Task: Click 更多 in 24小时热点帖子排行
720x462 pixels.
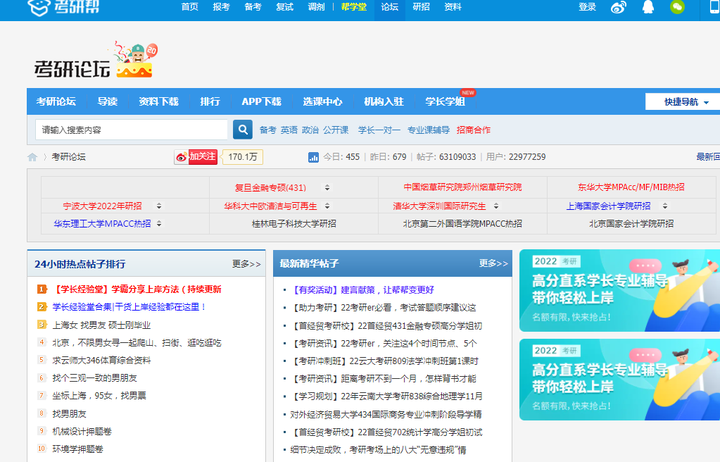Action: (x=246, y=264)
